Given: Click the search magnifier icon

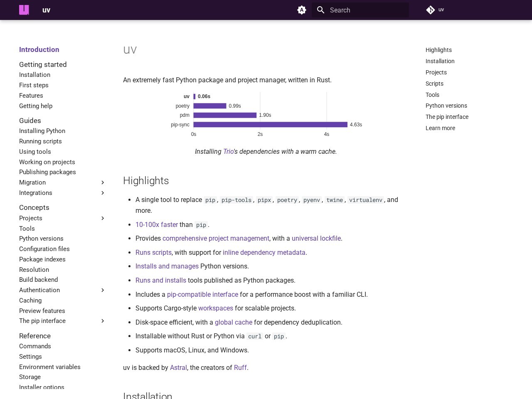Looking at the screenshot, I should coord(320,10).
